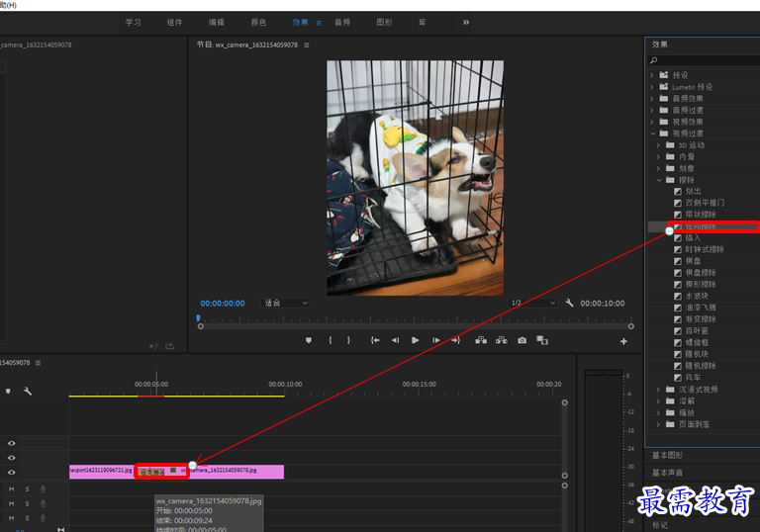Click the Play button in the program monitor
The width and height of the screenshot is (760, 532).
click(415, 340)
